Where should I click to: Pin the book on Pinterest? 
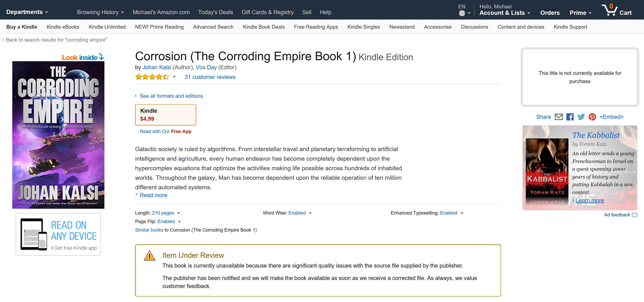[592, 117]
